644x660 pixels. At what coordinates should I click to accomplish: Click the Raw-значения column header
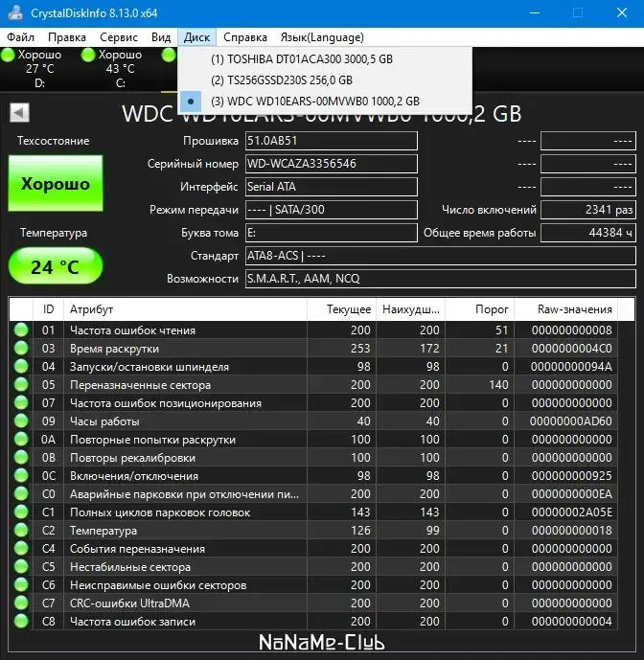pyautogui.click(x=566, y=309)
